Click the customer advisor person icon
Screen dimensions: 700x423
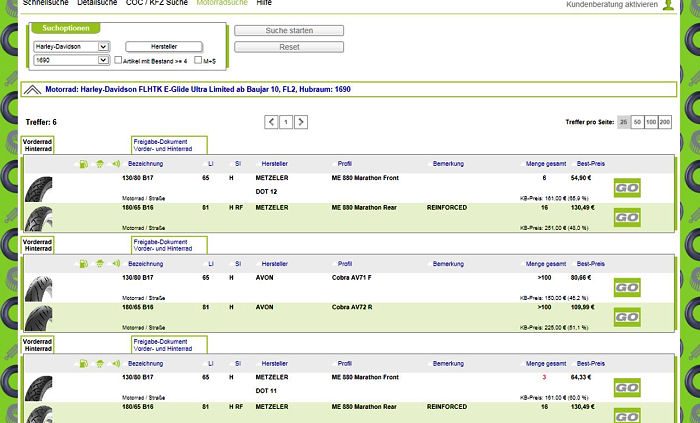click(x=668, y=4)
